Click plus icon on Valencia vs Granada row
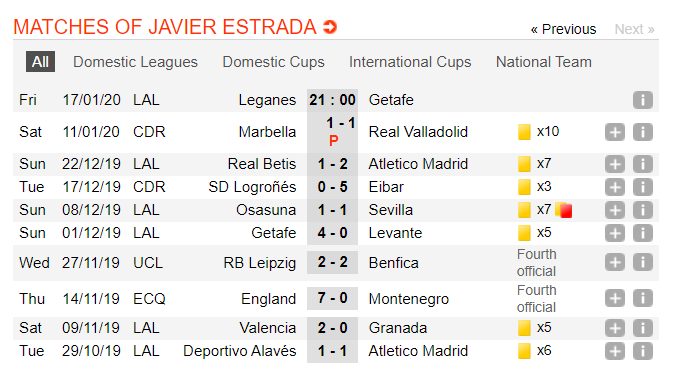Viewport: 683px width, 375px height. tap(615, 328)
